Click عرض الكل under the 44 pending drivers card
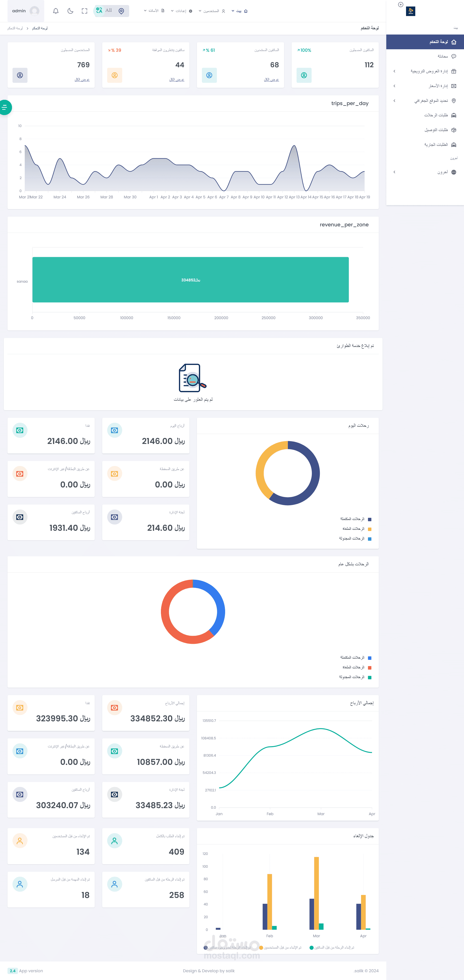This screenshot has width=464, height=980. (177, 80)
